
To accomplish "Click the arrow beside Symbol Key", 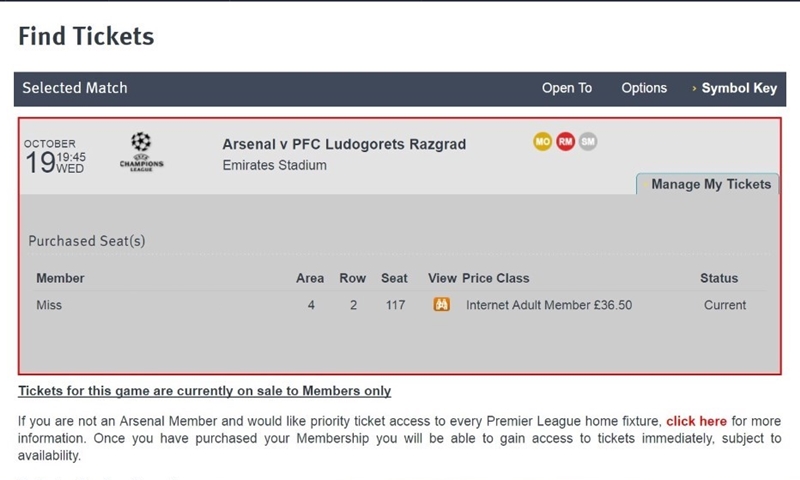I will pyautogui.click(x=694, y=88).
